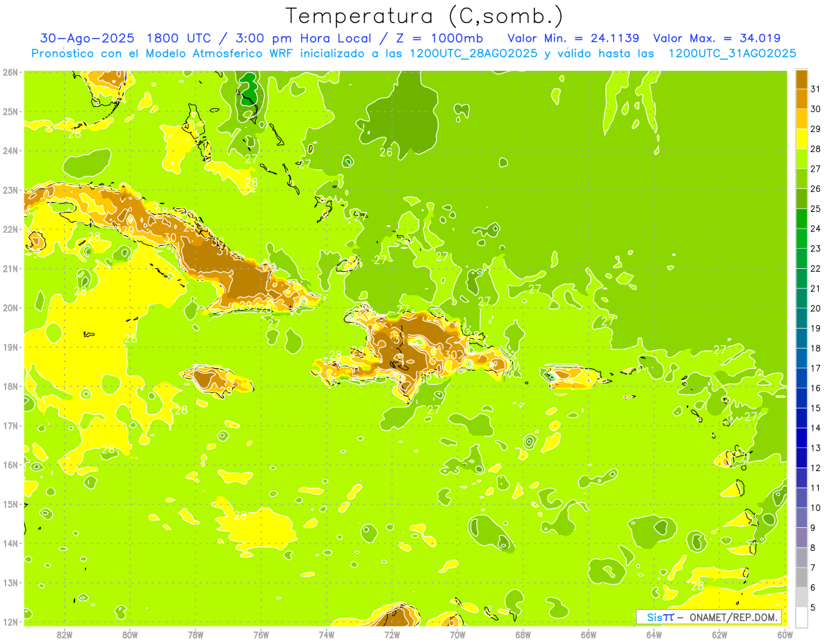The width and height of the screenshot is (834, 644).
Task: Select the "Valor Min. = 24.1139" value
Action: pyautogui.click(x=573, y=38)
